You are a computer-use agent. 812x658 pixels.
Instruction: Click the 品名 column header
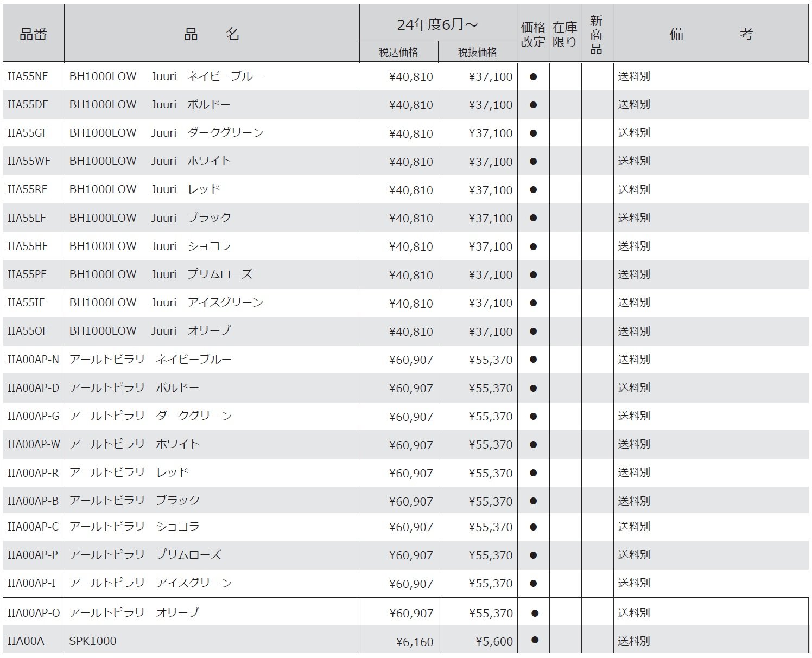click(x=212, y=34)
